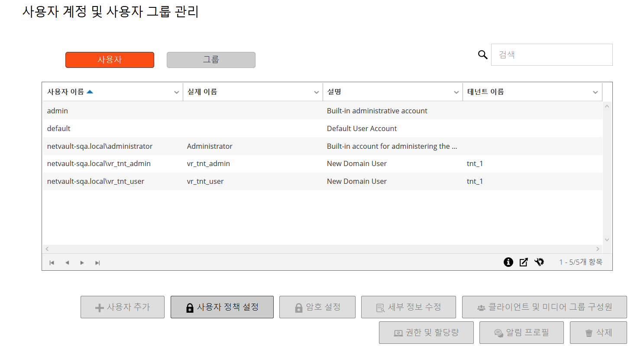The width and height of the screenshot is (644, 346).
Task: Open the 사용자 이름 column dropdown menu
Action: click(177, 92)
